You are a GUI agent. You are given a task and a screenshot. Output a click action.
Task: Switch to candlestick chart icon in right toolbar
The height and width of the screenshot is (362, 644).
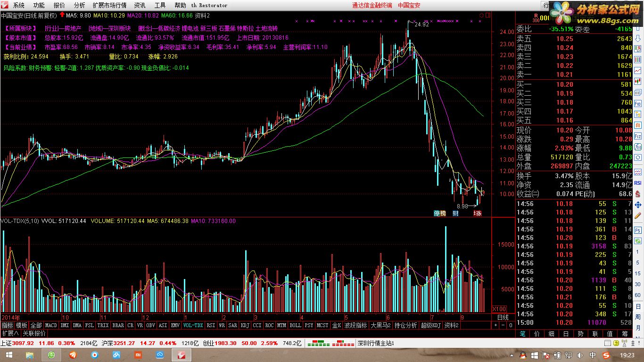(637, 81)
